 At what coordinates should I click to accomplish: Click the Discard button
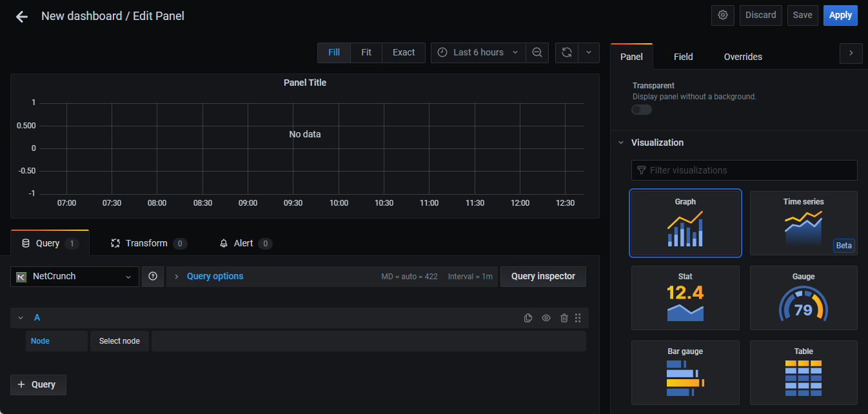(x=761, y=15)
